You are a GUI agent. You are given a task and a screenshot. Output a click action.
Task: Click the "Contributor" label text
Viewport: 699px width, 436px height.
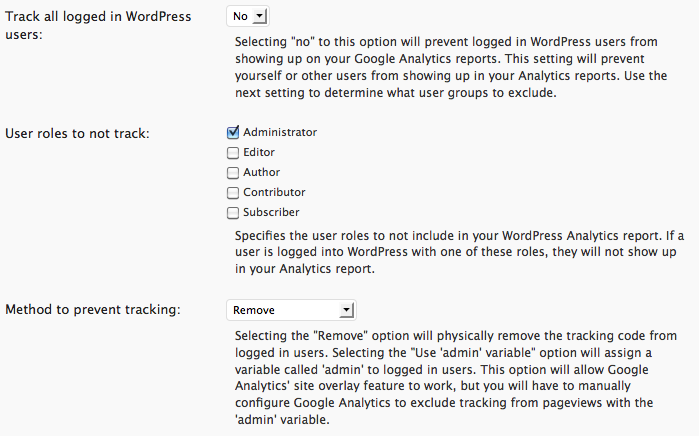(x=274, y=192)
